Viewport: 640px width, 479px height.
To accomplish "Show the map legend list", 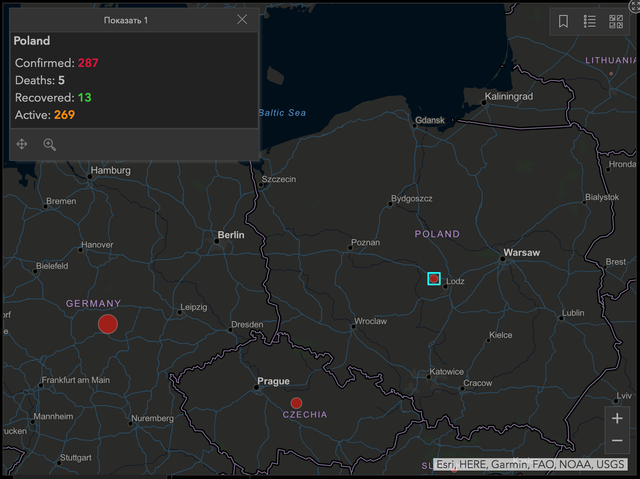I will [590, 22].
